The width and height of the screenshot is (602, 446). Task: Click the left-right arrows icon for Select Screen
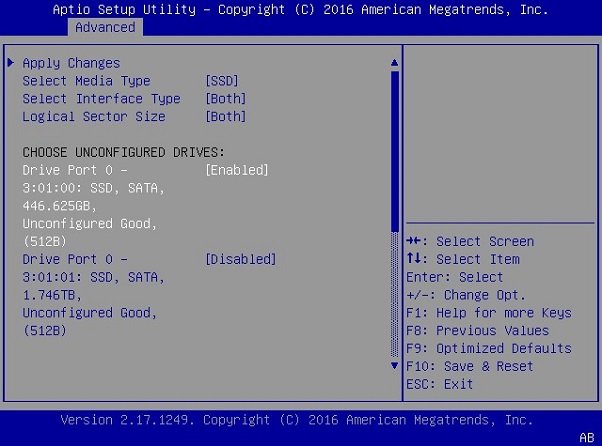416,241
